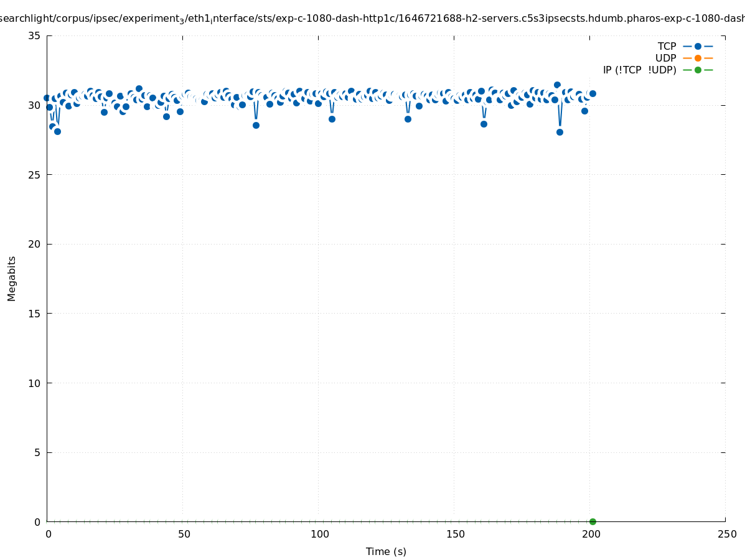The height and width of the screenshot is (560, 745).
Task: Click the TCP dip point near 105 seconds
Action: coord(332,119)
